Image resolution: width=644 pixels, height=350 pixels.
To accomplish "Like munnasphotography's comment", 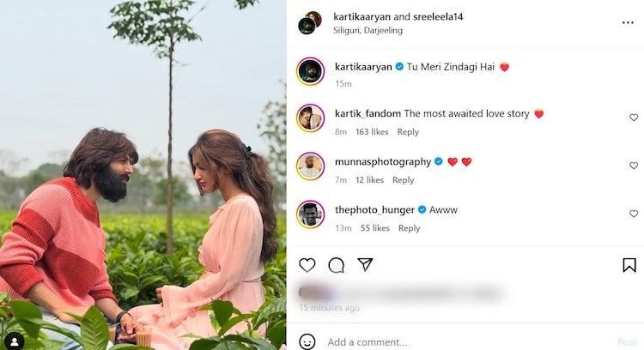I will pos(634,166).
